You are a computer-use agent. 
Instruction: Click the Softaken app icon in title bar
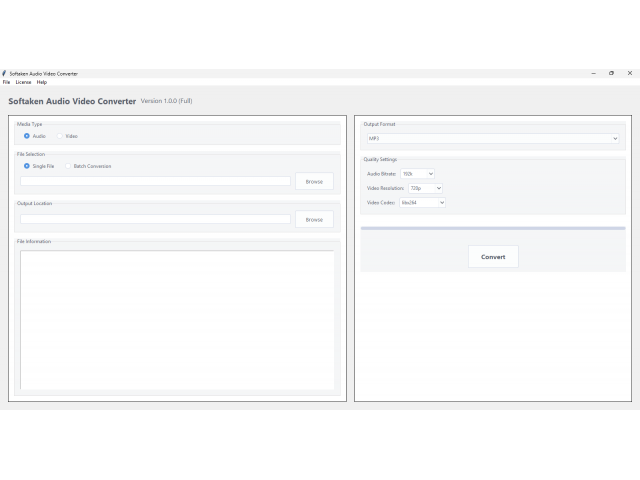tap(4, 73)
